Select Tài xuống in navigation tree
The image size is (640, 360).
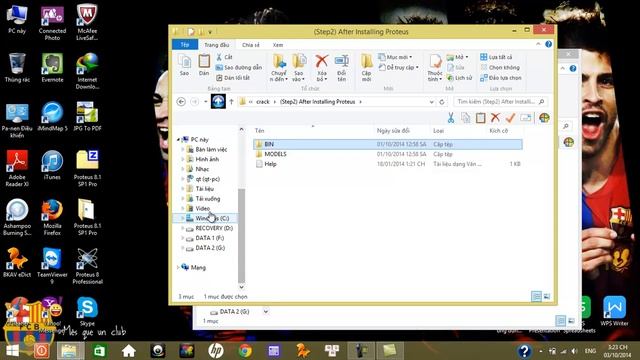click(x=207, y=199)
